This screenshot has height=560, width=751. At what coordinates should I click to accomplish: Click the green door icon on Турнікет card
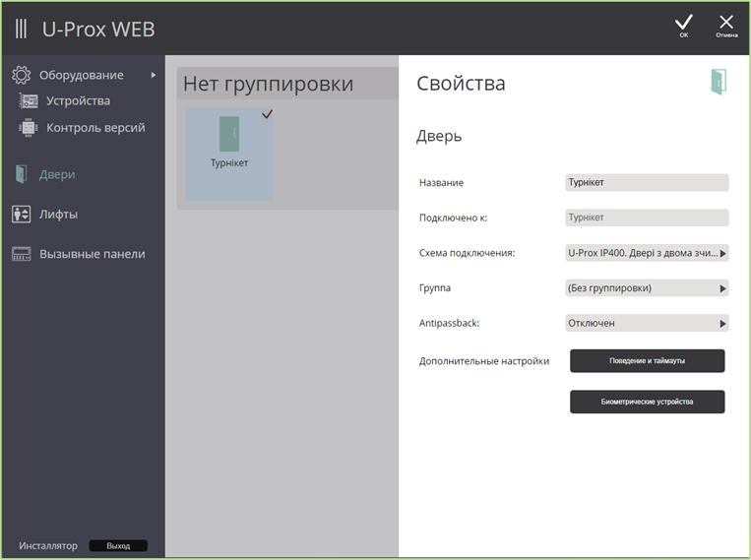pyautogui.click(x=229, y=134)
